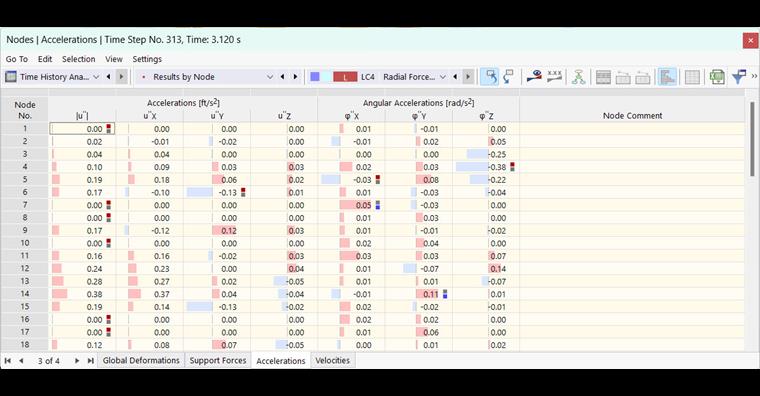Open the green hierarchy tree icon
The width and height of the screenshot is (760, 396).
pos(578,77)
